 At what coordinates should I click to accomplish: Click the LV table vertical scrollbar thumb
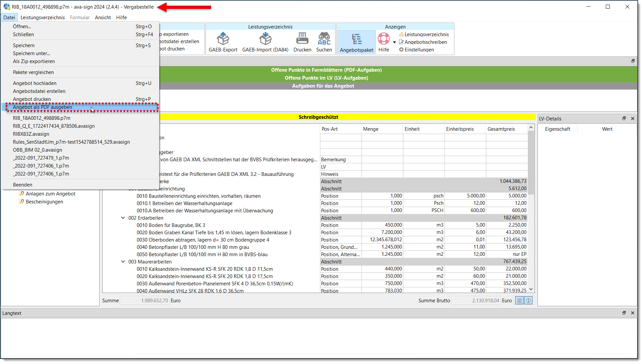tap(531, 163)
